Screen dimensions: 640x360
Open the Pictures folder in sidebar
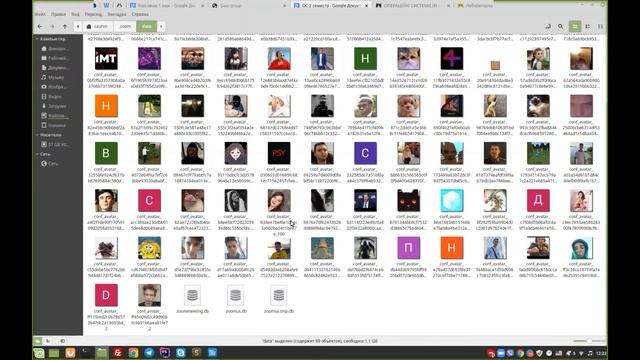pos(55,87)
